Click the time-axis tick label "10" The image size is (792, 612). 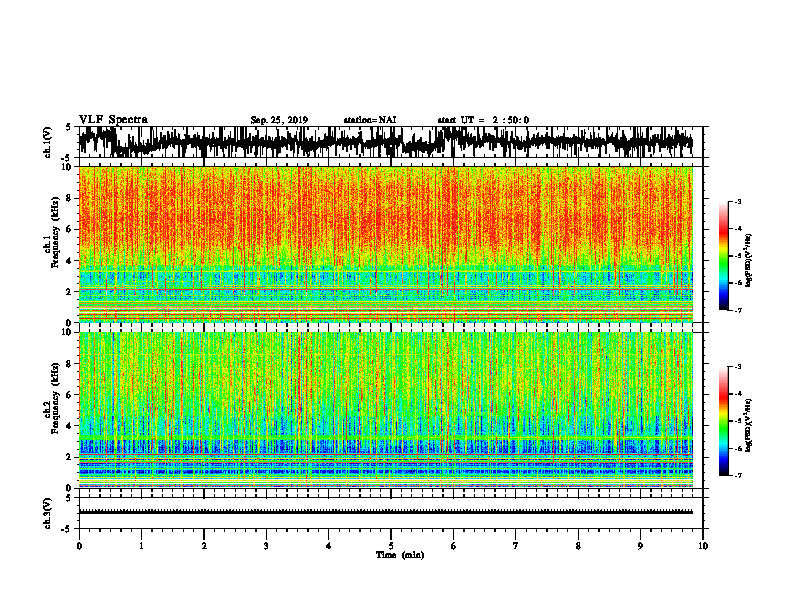[703, 546]
